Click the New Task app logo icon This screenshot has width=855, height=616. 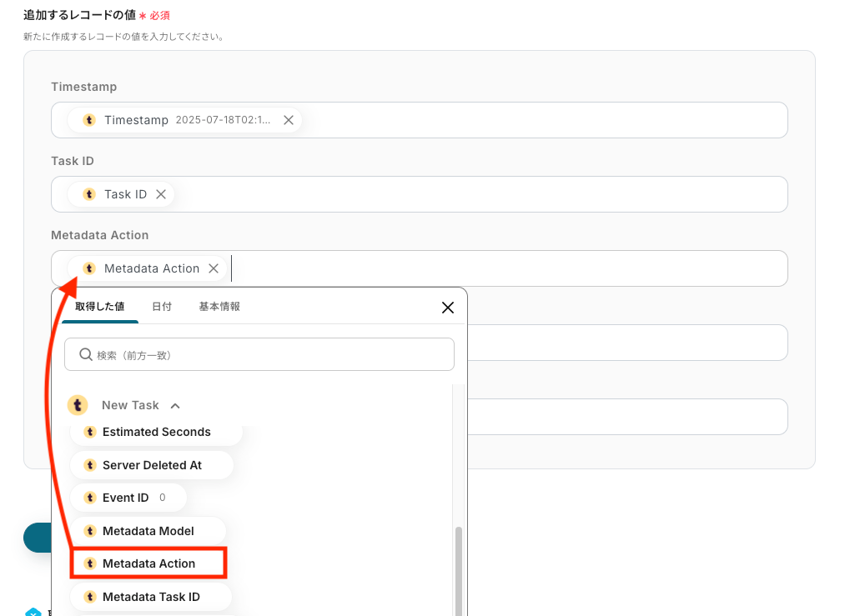click(78, 405)
